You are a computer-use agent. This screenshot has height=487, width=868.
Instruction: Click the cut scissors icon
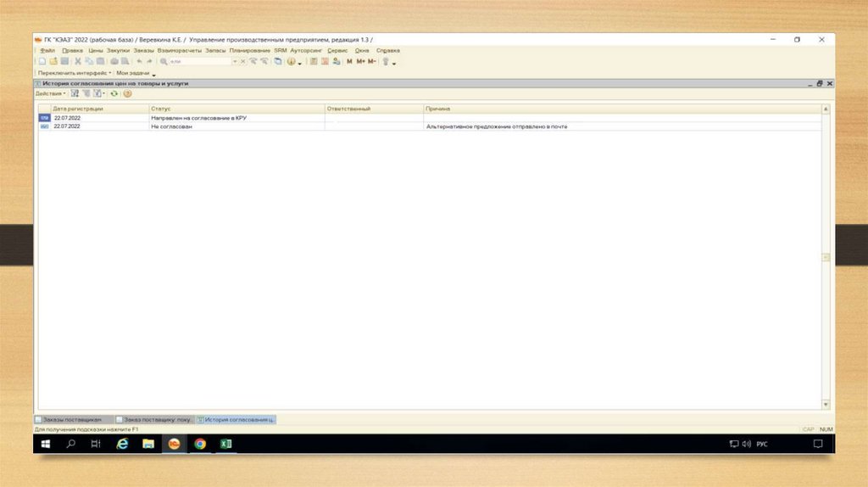pyautogui.click(x=78, y=62)
